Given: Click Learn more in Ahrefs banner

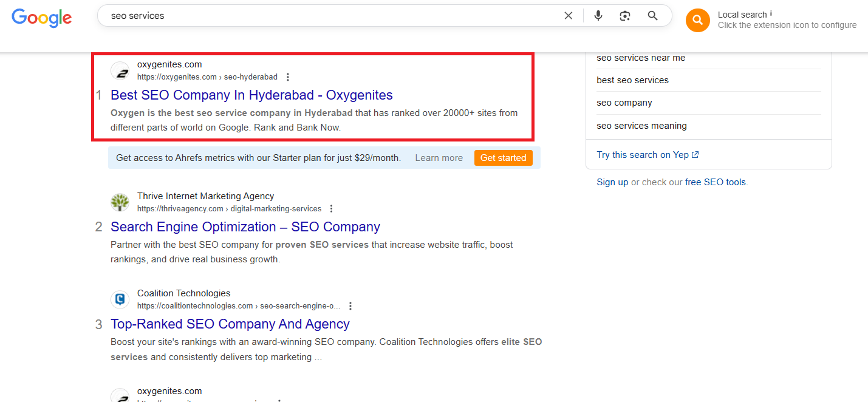Looking at the screenshot, I should tap(439, 158).
